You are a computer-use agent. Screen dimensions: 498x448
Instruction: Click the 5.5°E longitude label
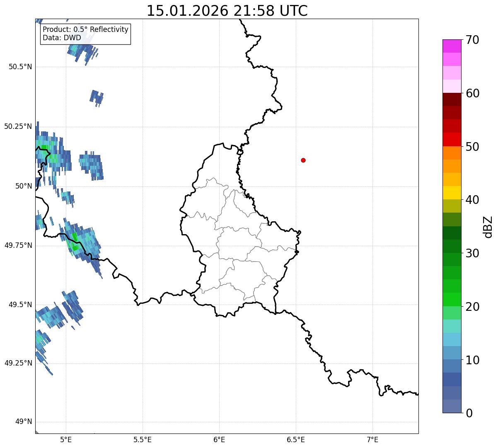click(x=143, y=439)
